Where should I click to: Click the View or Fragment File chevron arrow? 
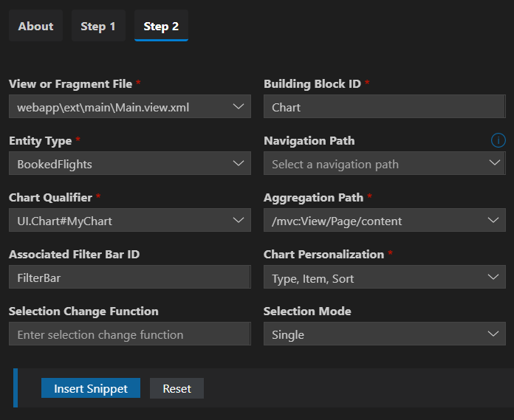238,107
